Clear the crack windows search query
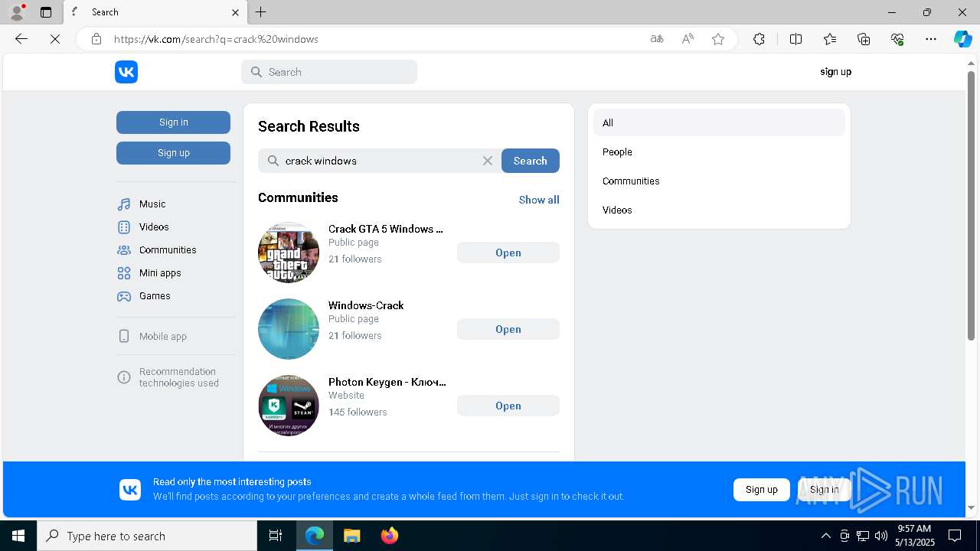 point(488,161)
